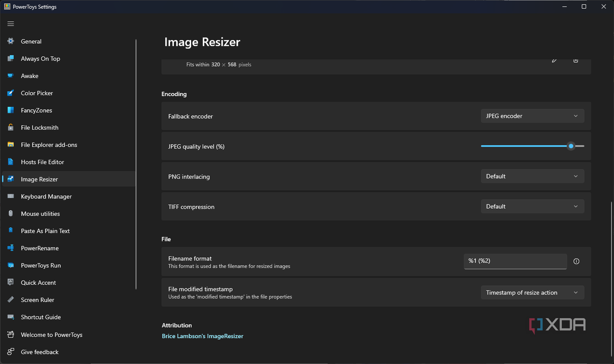Select Give feedback in the sidebar
This screenshot has width=614, height=364.
tap(69, 352)
